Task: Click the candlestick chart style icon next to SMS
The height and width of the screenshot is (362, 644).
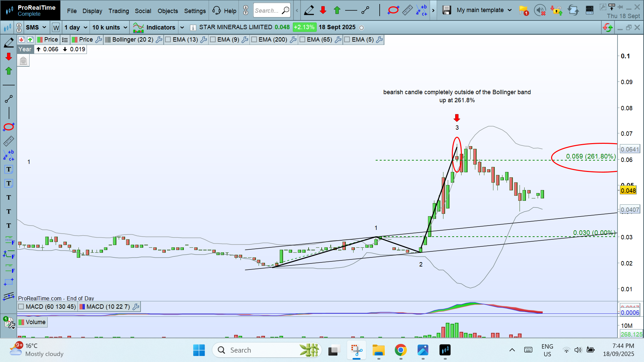Action: click(7, 27)
